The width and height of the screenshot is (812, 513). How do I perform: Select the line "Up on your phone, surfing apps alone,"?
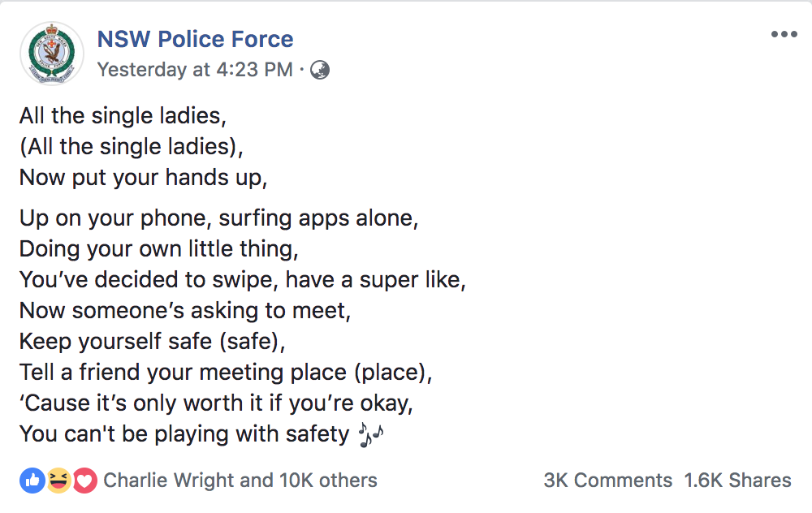(219, 219)
